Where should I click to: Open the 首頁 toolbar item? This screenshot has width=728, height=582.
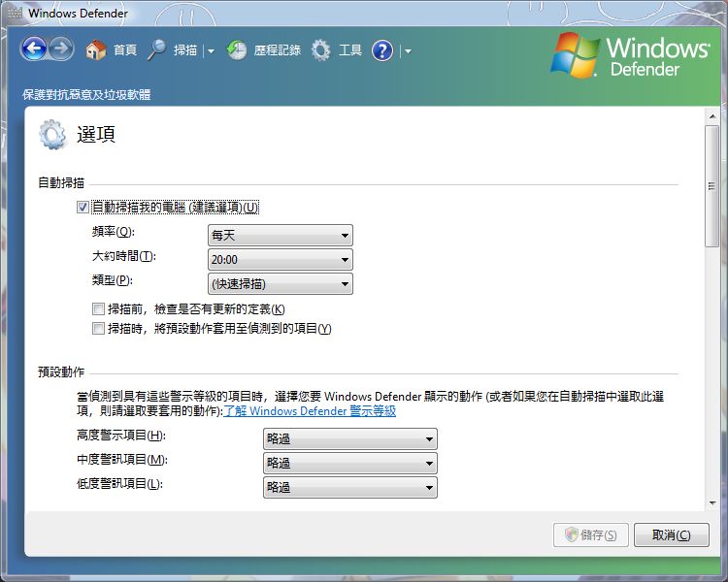tap(125, 50)
